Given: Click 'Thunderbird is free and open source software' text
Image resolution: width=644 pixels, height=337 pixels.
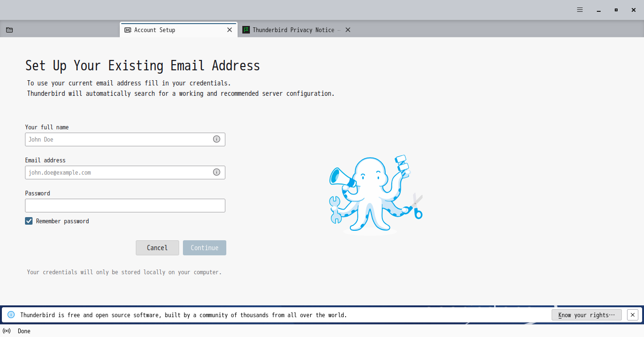Looking at the screenshot, I should (x=183, y=315).
